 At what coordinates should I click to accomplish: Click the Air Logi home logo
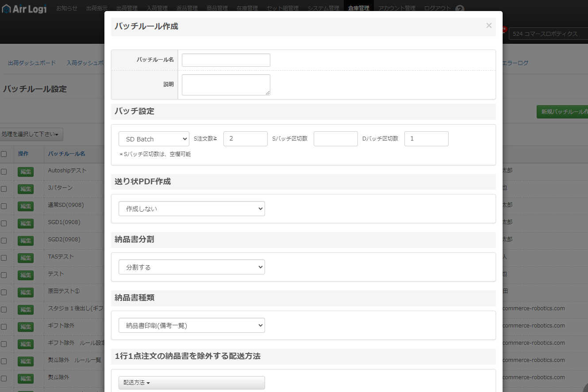pos(24,8)
